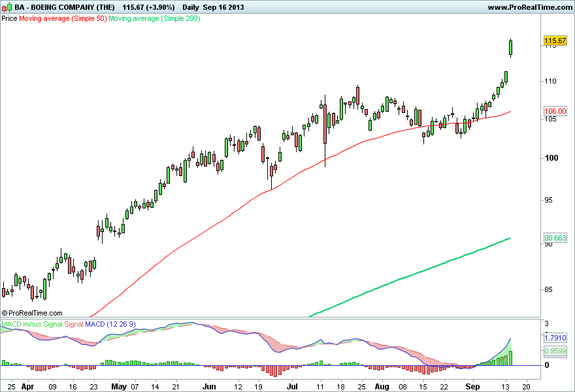The height and width of the screenshot is (392, 575).
Task: Click the Daily timeframe label
Action: click(191, 7)
